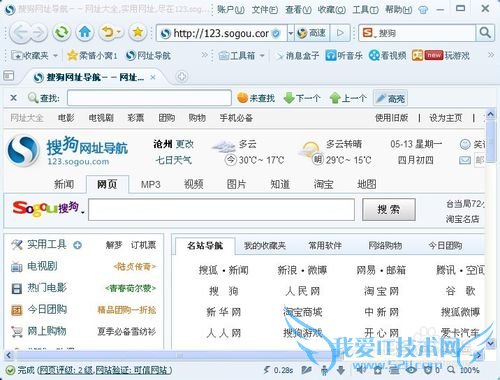Select the 团购 link in page nav
This screenshot has height=380, width=500.
click(x=167, y=118)
